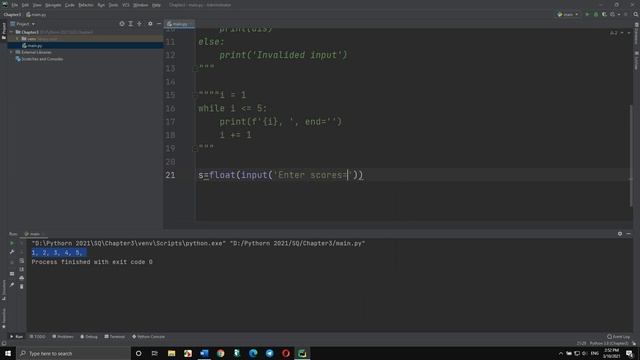Open Edit menu
The width and height of the screenshot is (640, 360).
(25, 5)
